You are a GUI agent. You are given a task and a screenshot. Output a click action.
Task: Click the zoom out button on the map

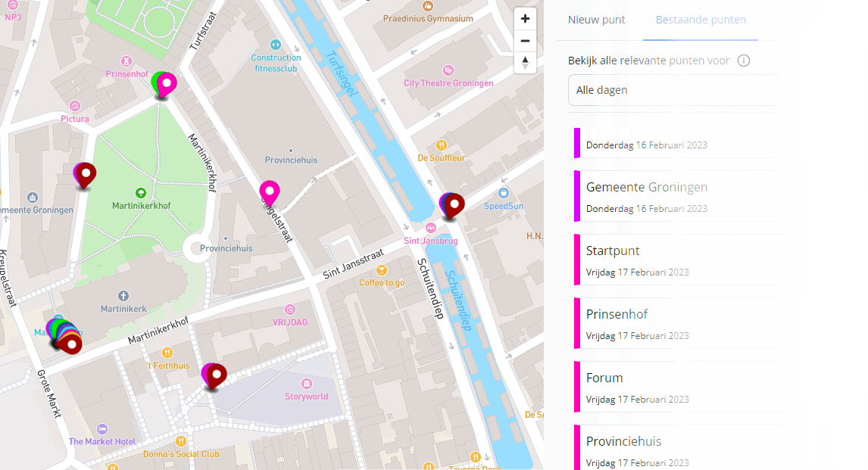(x=525, y=40)
